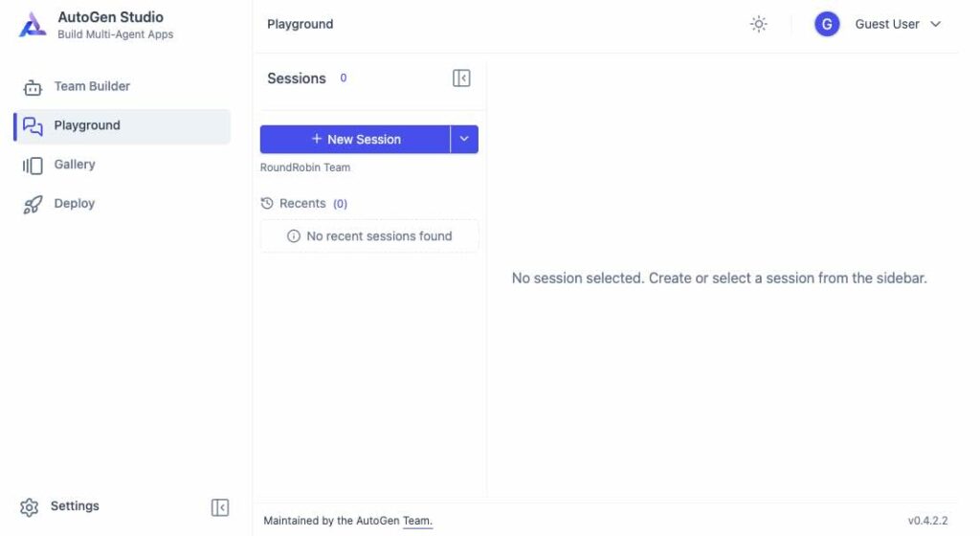Toggle the light/dark theme sun icon

759,24
